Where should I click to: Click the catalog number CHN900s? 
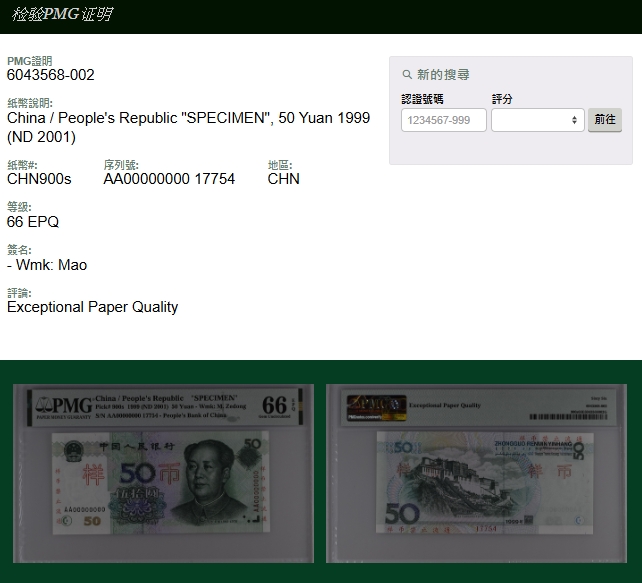(x=39, y=179)
